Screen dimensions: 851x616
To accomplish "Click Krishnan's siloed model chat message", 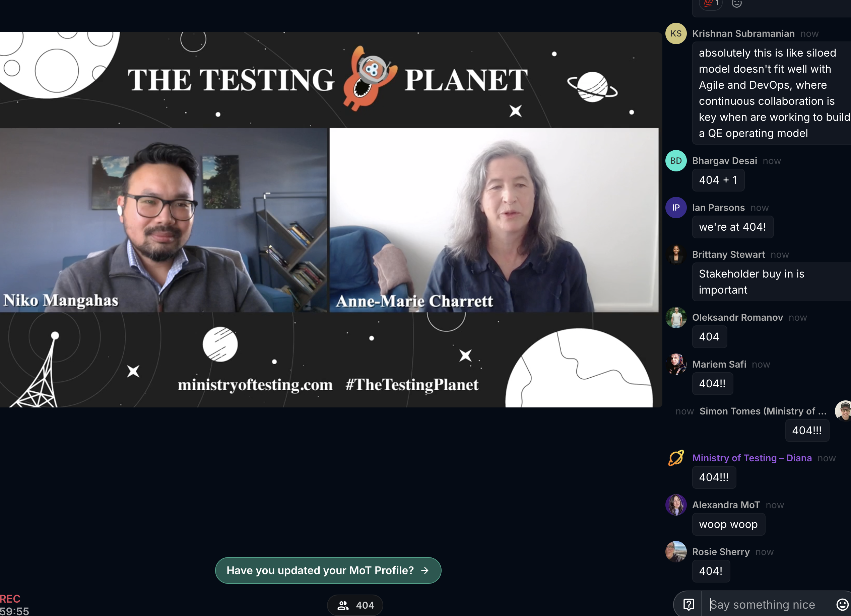I will [x=772, y=93].
